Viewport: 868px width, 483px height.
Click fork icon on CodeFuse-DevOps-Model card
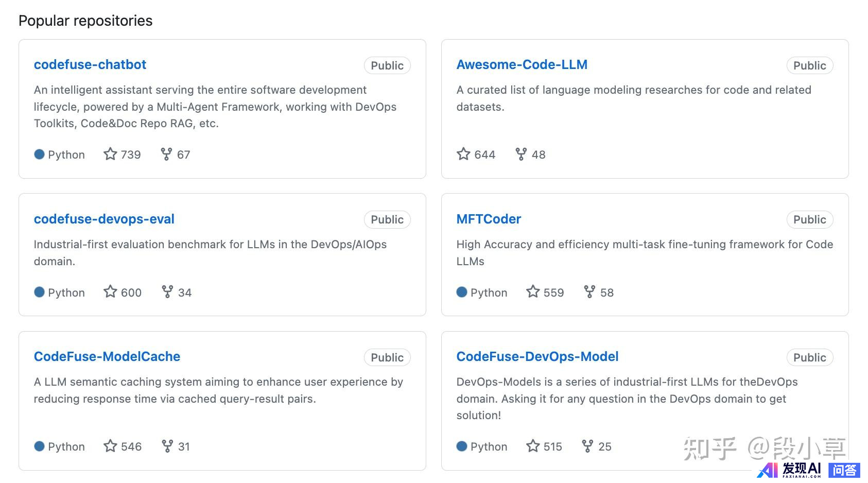[587, 446]
